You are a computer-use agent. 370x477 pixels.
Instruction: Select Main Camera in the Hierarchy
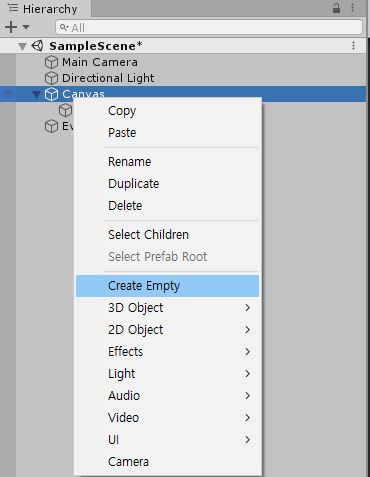[x=100, y=62]
